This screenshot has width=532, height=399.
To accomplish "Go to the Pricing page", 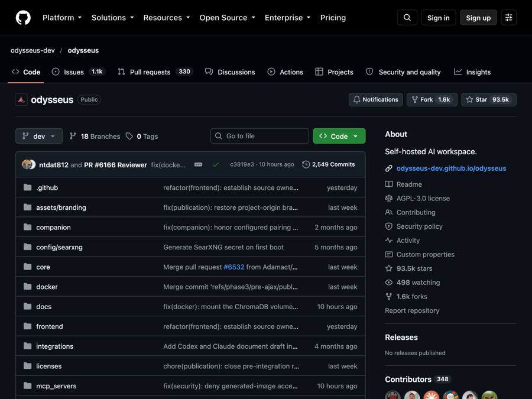I will coord(333,18).
